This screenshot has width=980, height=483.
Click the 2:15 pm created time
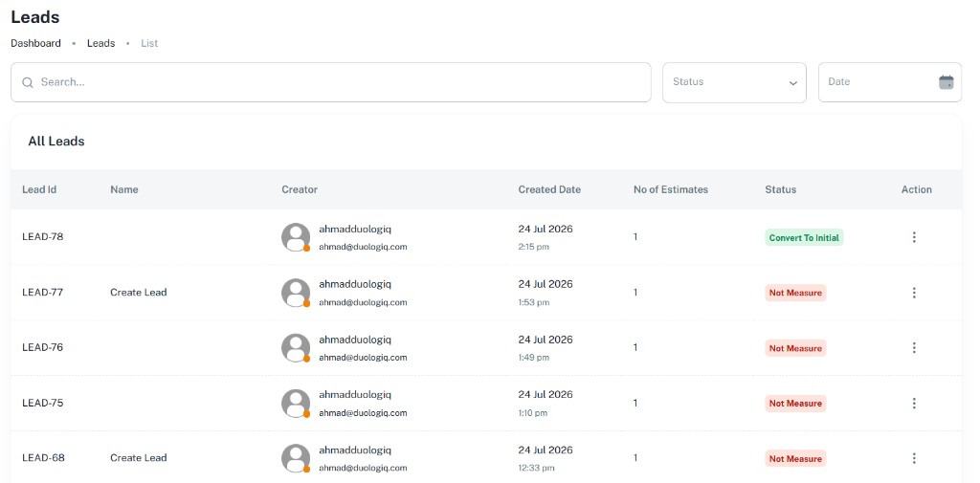click(534, 247)
